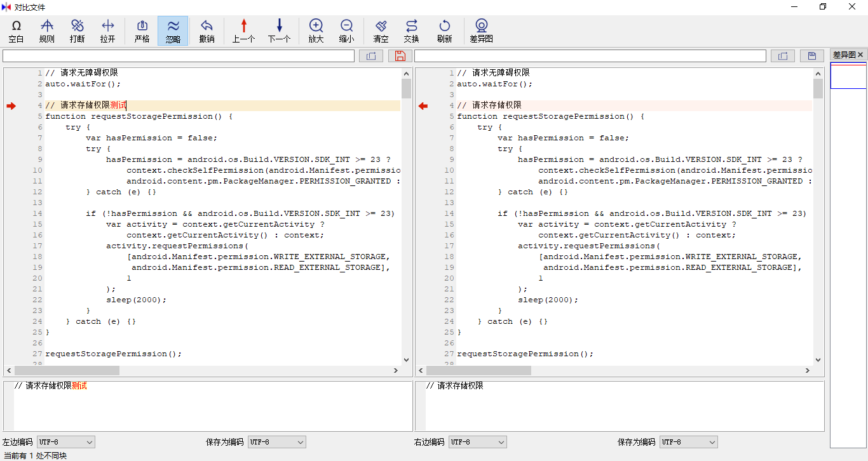
Task: Open the 左边编码 encoding dropdown
Action: [65, 442]
